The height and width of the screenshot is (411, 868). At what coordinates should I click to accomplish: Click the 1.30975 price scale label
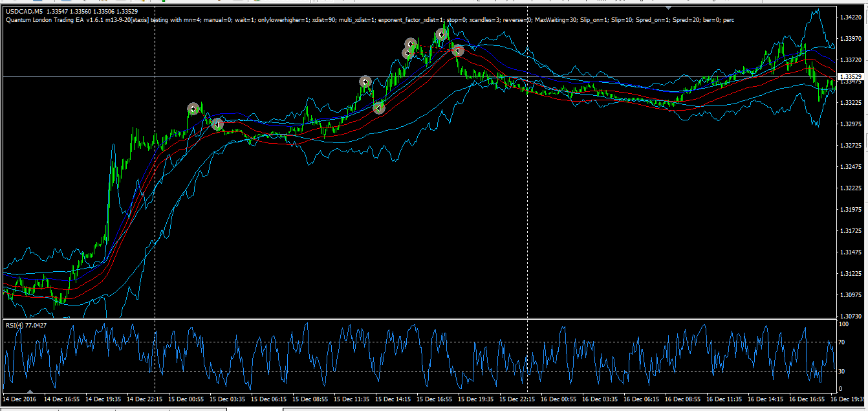[x=850, y=295]
